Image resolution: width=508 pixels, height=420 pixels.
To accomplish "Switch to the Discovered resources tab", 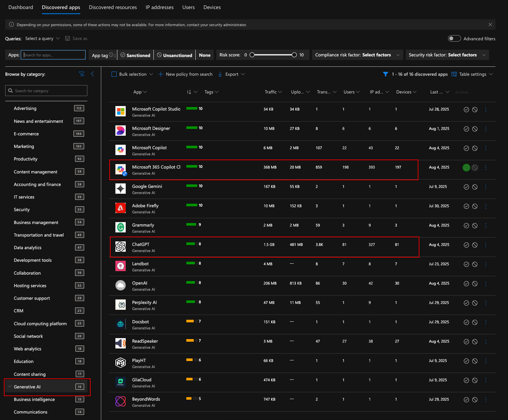I will (x=113, y=7).
